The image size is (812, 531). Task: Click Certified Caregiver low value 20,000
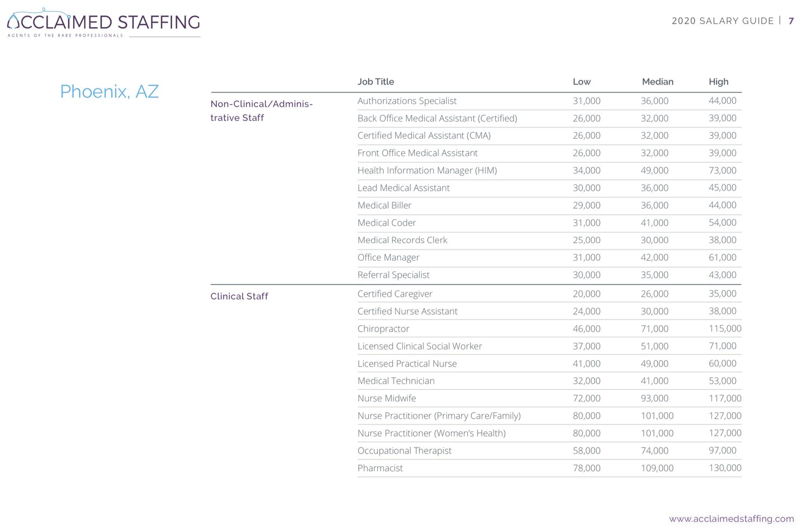(x=587, y=294)
